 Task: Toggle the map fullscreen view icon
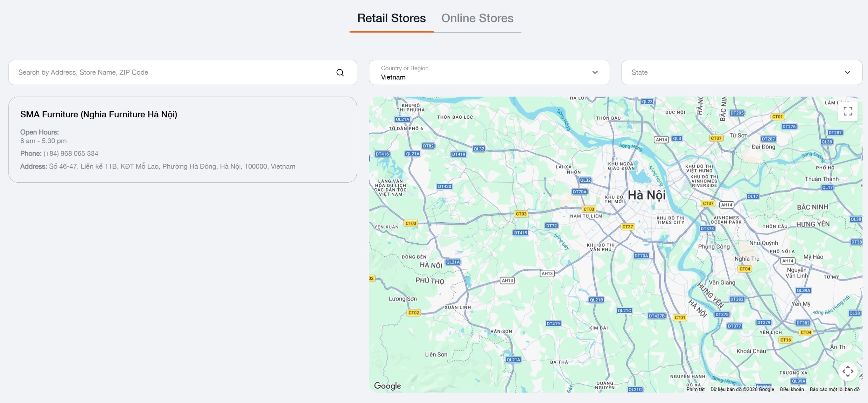pos(848,111)
